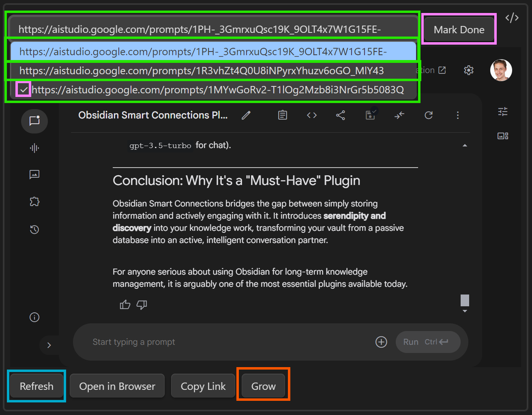
Task: Click the plus icon in the prompt box
Action: 381,342
